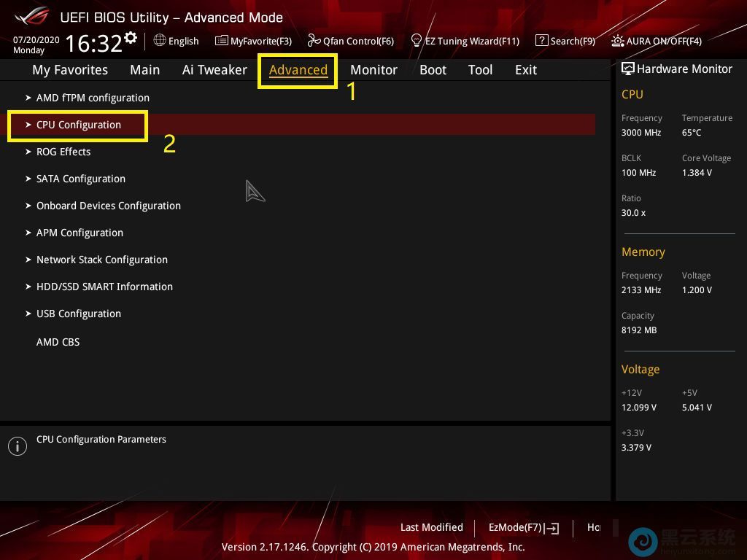Switch to the Monitor tab

tap(373, 69)
